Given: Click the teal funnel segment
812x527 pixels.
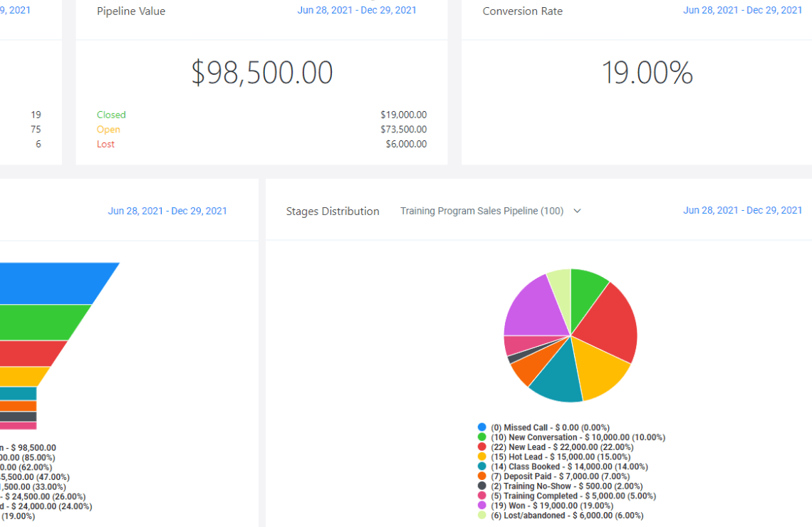Looking at the screenshot, I should click(18, 393).
